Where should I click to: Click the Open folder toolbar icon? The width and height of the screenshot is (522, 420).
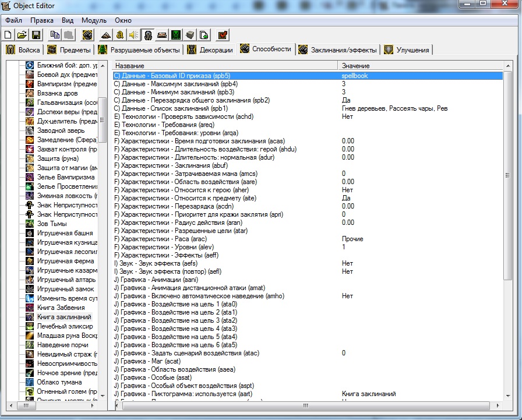click(x=23, y=35)
